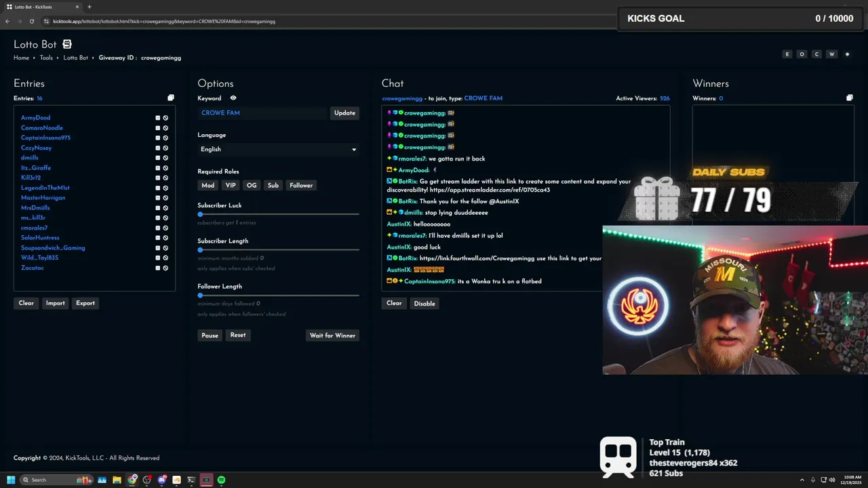Click the Export entries button

pos(85,303)
